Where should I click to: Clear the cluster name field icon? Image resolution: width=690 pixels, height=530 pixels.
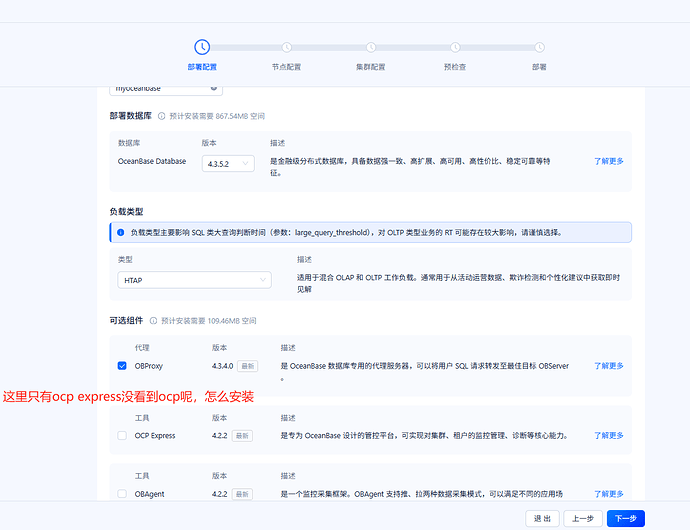pos(214,88)
